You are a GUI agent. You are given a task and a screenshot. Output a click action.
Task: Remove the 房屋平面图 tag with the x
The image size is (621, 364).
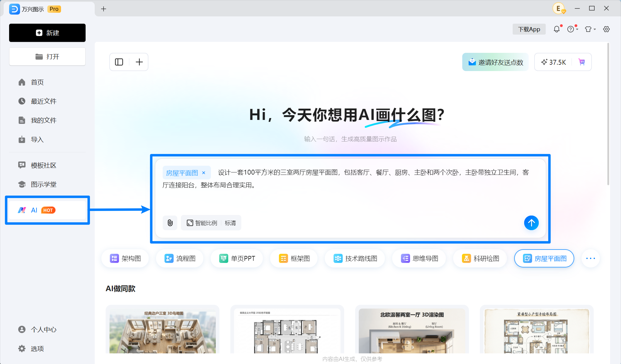pyautogui.click(x=204, y=173)
